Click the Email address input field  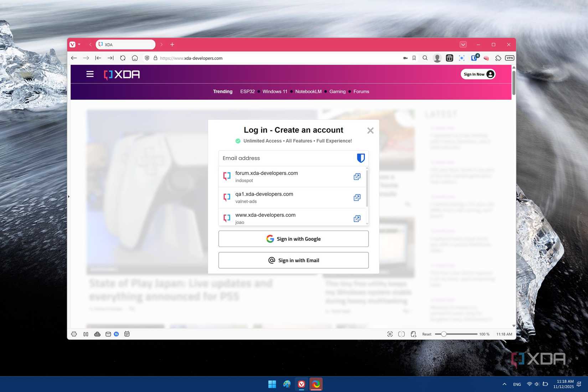tap(285, 158)
